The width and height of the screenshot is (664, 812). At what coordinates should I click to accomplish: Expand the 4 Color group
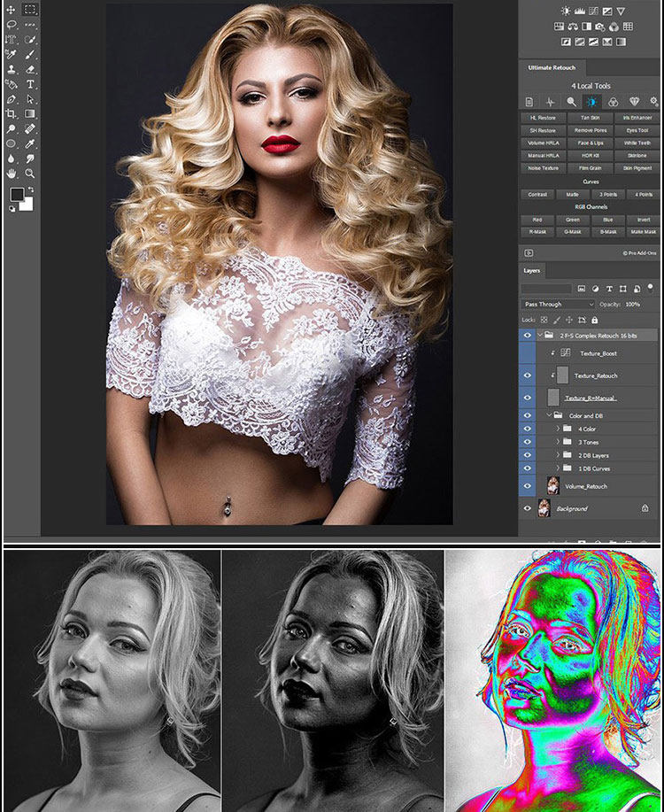coord(559,429)
